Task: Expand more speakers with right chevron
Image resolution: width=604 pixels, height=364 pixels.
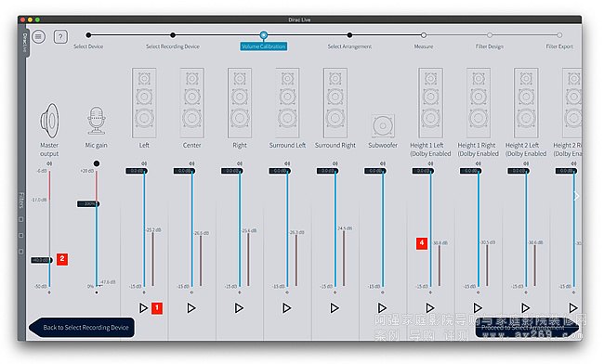Action: pos(576,196)
